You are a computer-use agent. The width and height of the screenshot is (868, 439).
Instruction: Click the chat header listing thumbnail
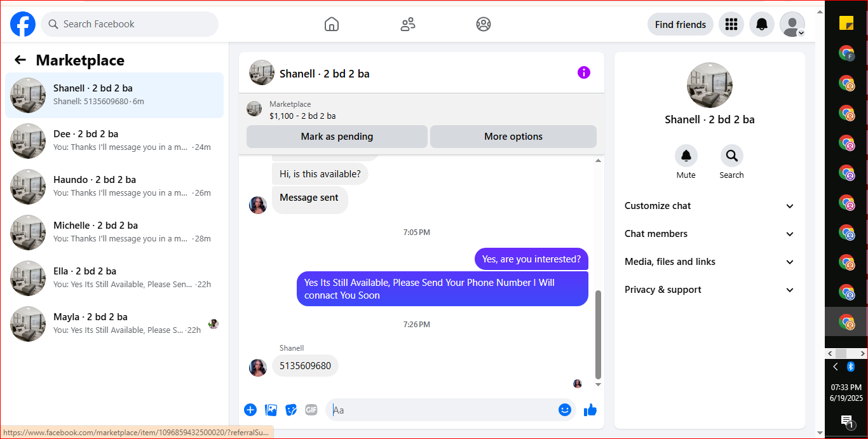(262, 73)
